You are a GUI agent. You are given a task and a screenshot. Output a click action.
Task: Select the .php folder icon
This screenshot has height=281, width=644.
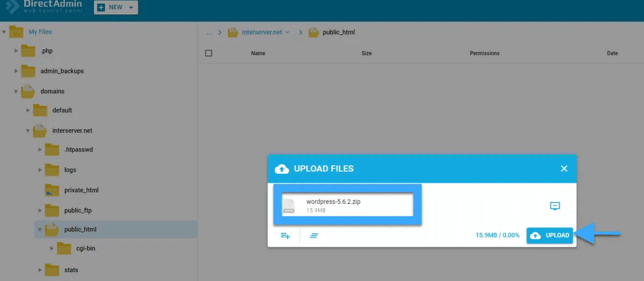[x=28, y=50]
